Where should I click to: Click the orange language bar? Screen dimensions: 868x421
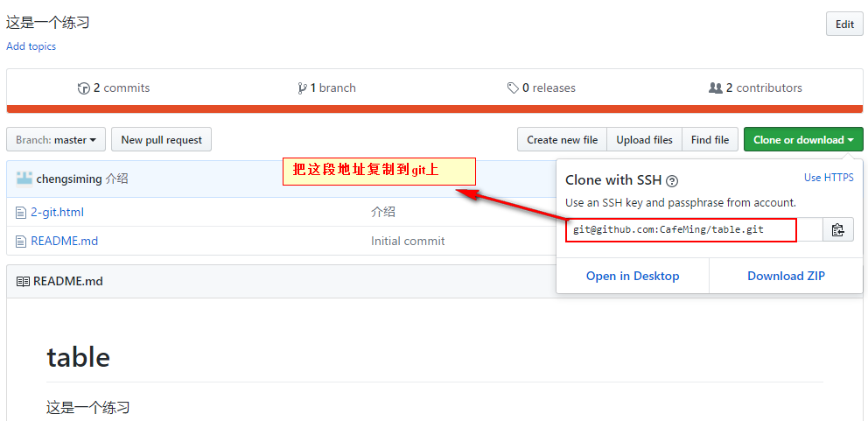[x=435, y=109]
